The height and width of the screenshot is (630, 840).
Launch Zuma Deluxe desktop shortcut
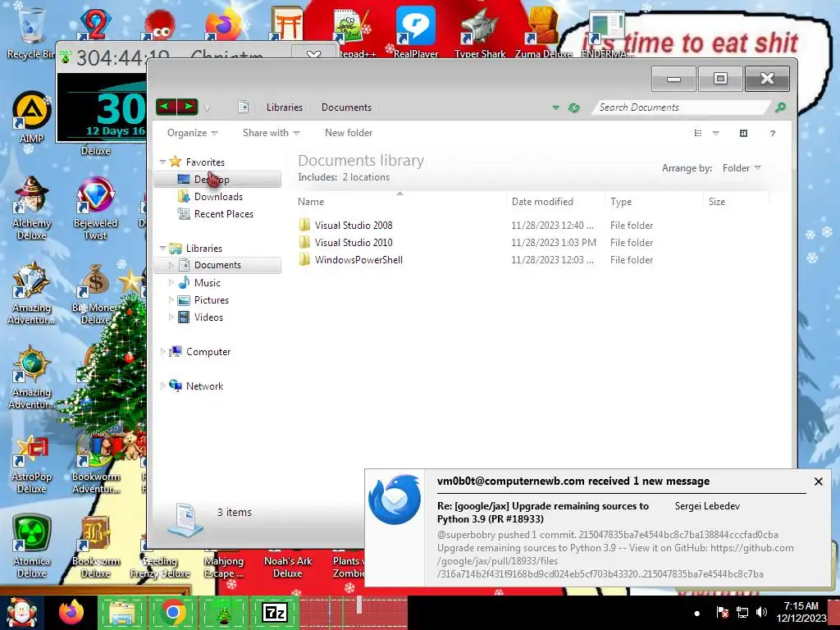pyautogui.click(x=543, y=31)
